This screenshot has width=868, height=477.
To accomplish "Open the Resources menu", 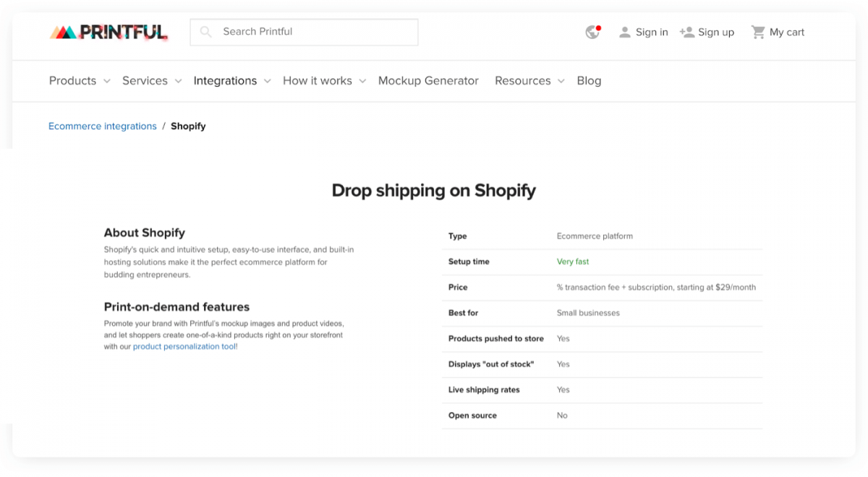I will coord(523,81).
